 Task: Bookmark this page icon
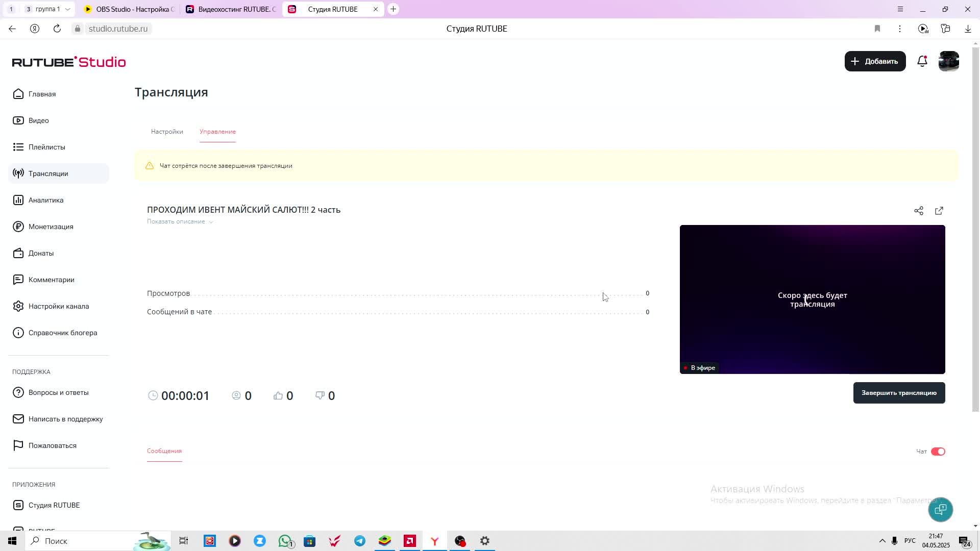click(877, 29)
